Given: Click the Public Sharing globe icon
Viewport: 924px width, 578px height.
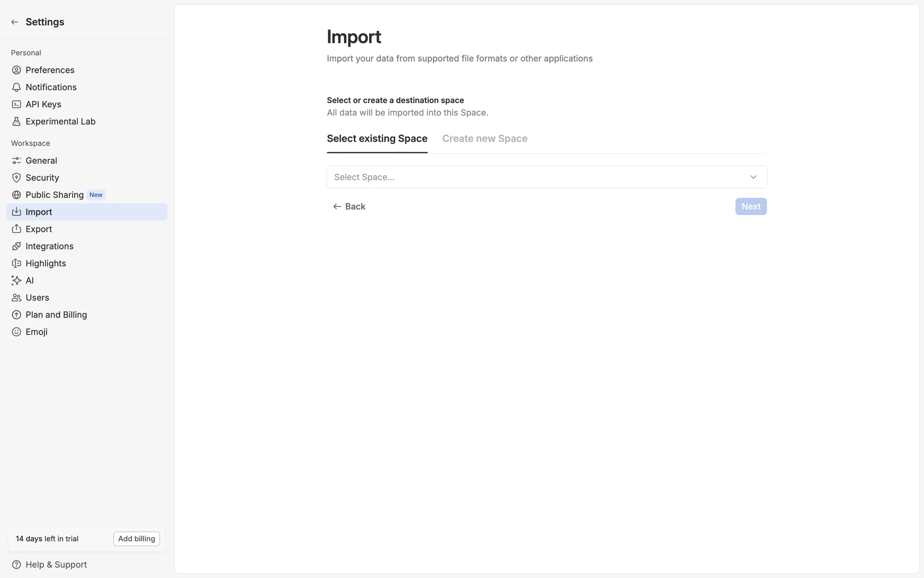Looking at the screenshot, I should click(16, 195).
